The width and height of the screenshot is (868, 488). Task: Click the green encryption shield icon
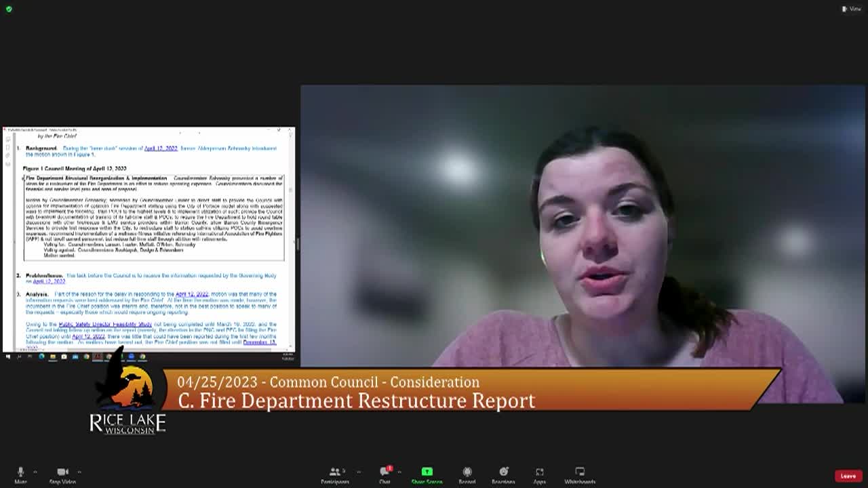[x=9, y=9]
